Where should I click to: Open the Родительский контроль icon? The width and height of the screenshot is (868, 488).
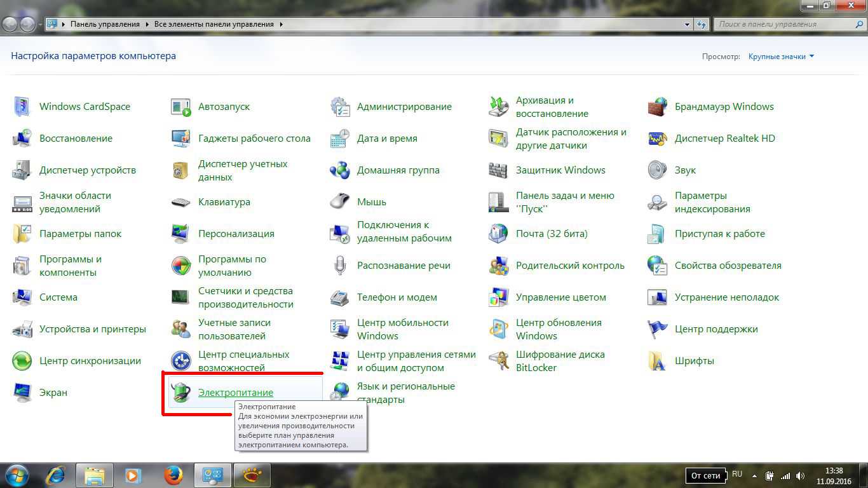click(499, 266)
